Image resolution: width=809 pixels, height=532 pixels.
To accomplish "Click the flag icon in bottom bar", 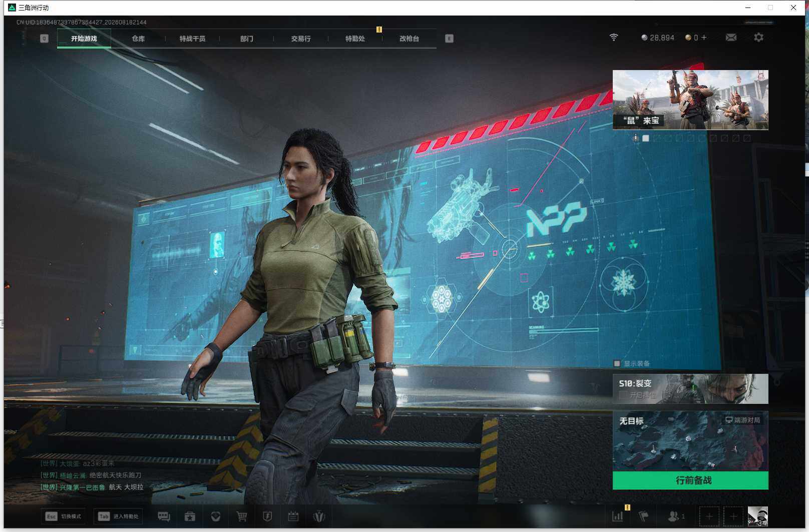I will click(x=644, y=516).
